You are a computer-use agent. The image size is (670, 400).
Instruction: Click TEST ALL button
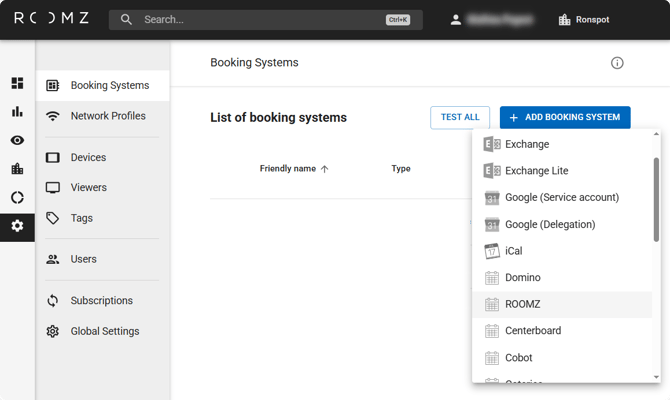coord(460,118)
